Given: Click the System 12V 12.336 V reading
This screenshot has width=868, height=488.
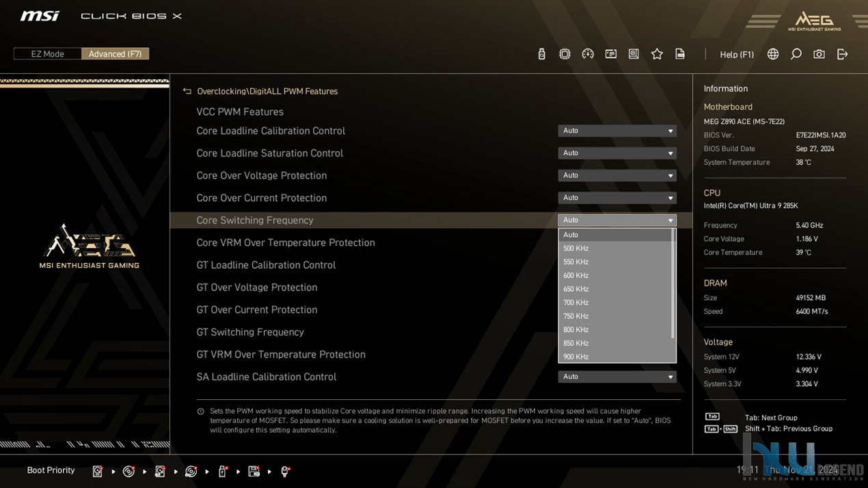Looking at the screenshot, I should click(x=809, y=357).
